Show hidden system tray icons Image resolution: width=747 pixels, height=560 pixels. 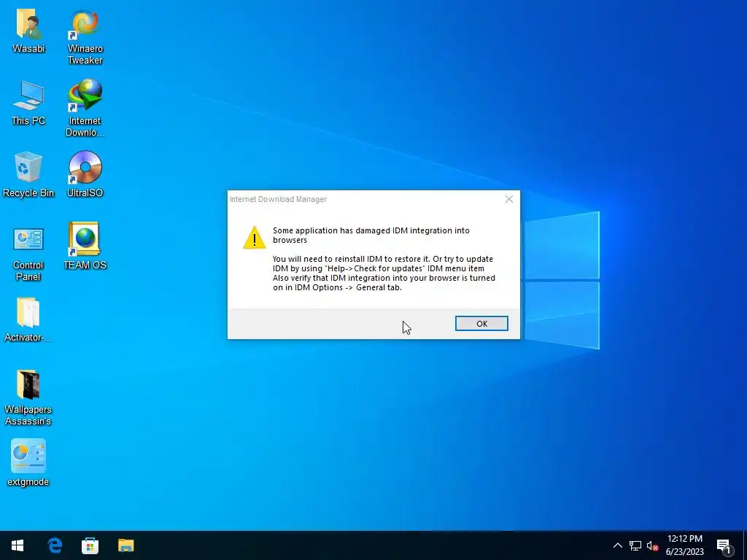pyautogui.click(x=617, y=545)
